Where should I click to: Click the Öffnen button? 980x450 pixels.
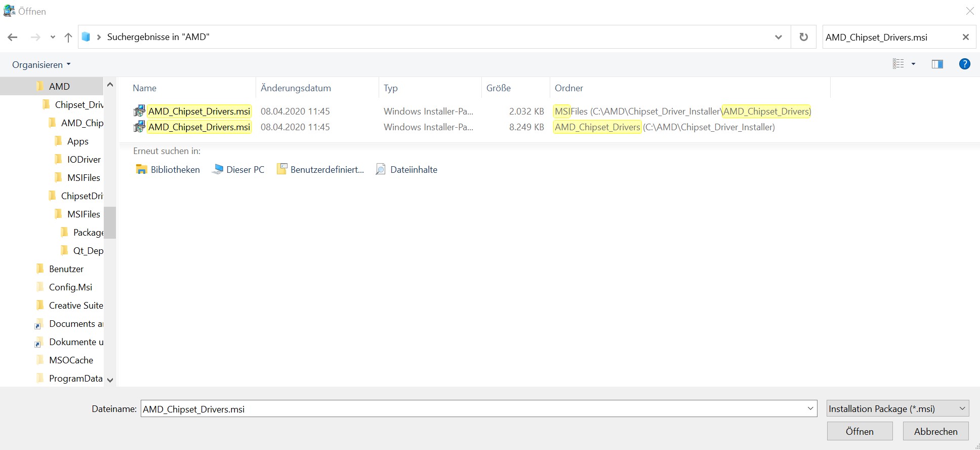click(860, 431)
